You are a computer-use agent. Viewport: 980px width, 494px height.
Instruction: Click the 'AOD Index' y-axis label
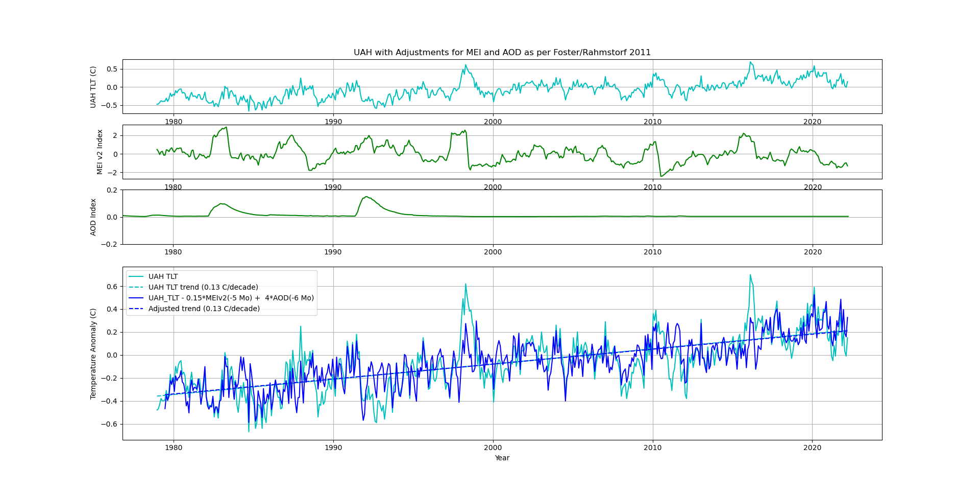click(93, 217)
